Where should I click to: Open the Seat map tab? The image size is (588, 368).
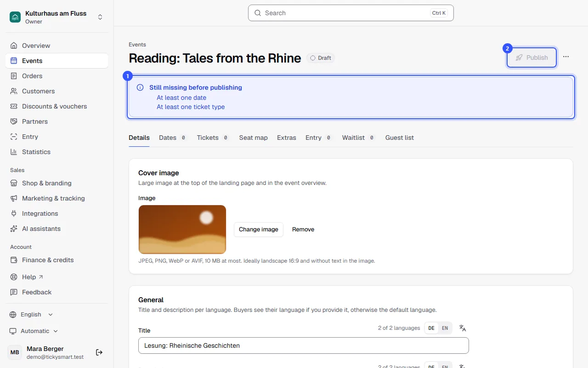[254, 138]
